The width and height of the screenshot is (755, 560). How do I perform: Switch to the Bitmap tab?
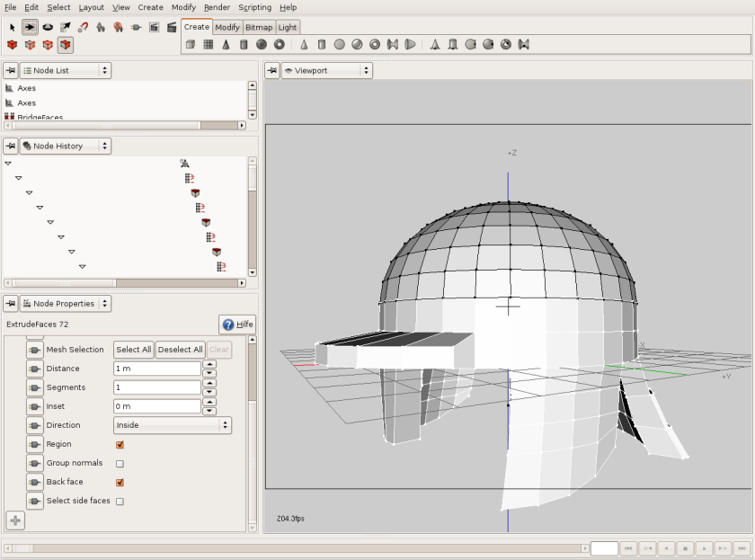259,28
